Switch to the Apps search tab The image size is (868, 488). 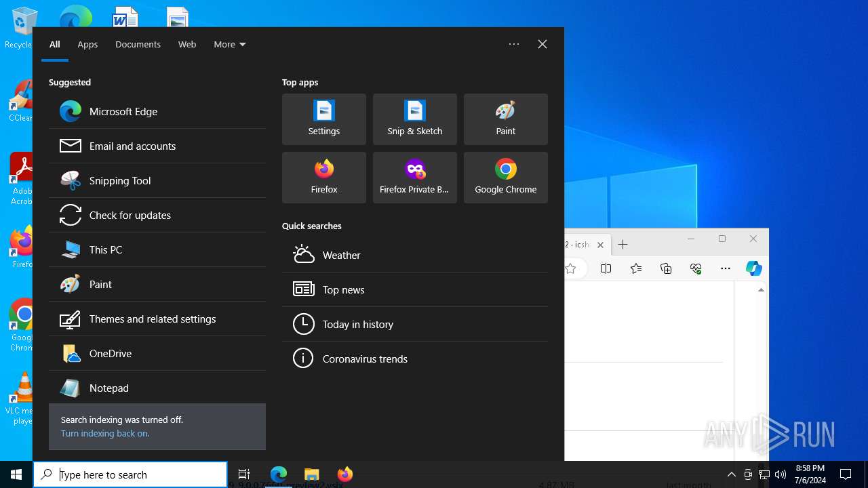[87, 44]
